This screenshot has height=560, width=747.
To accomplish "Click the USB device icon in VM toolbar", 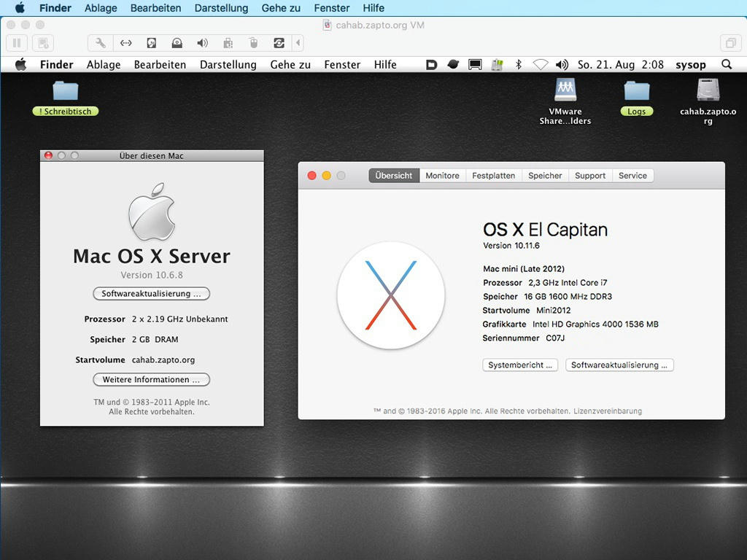I will [228, 43].
